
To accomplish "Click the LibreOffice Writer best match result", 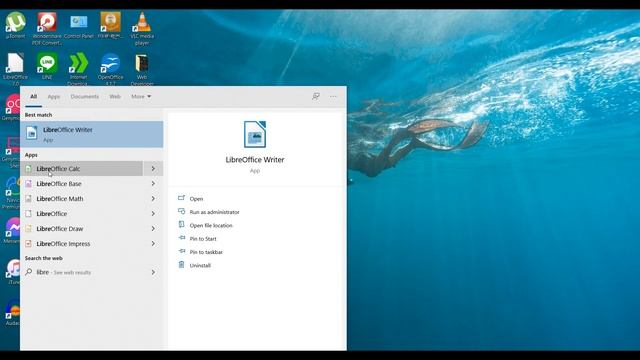I will tap(92, 134).
